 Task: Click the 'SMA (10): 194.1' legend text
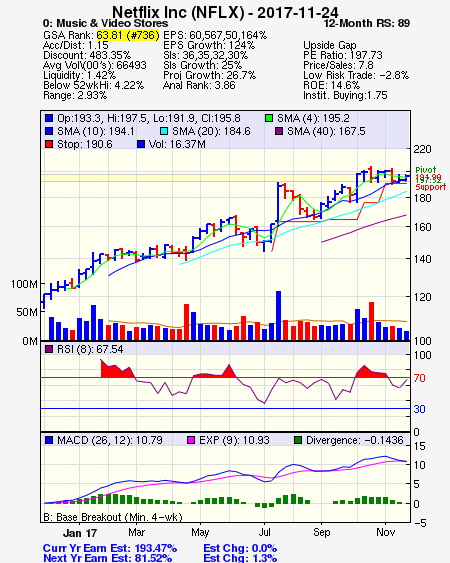(96, 131)
